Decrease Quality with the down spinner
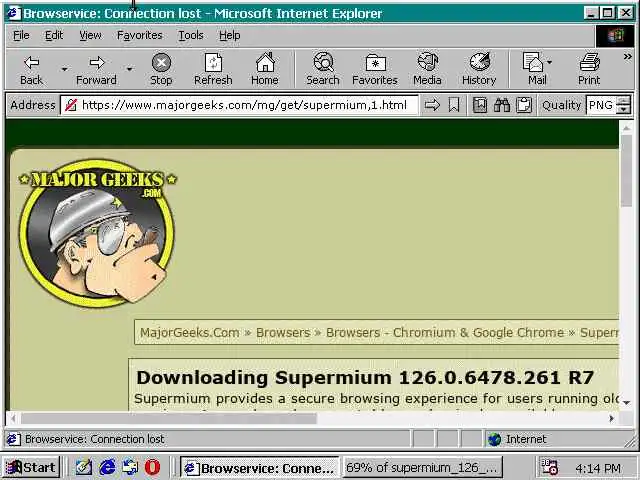This screenshot has height=480, width=640. (624, 109)
